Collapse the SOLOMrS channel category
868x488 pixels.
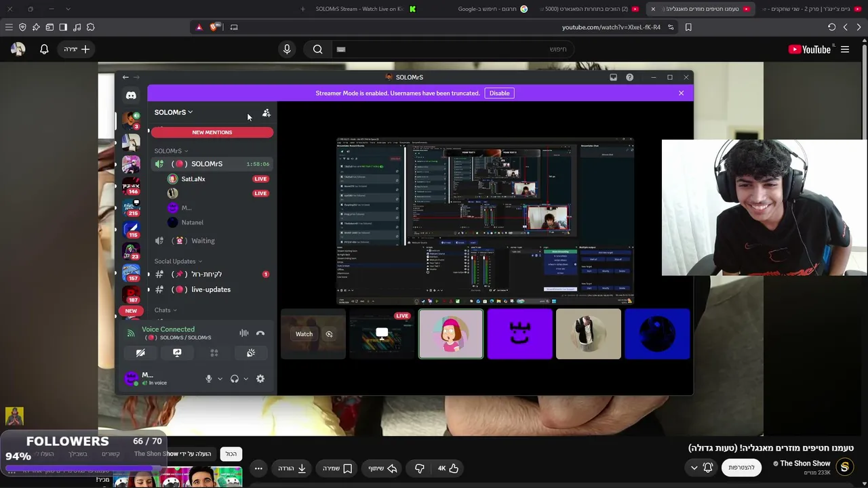pos(171,151)
